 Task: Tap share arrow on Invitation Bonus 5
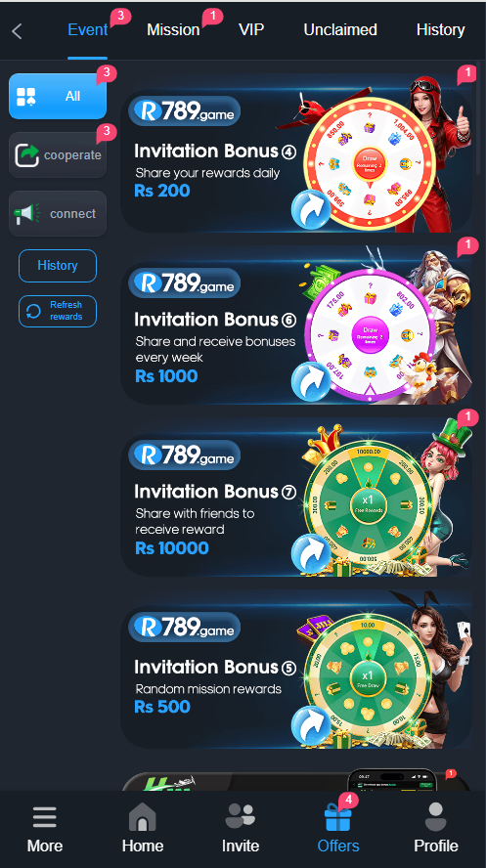point(311,725)
